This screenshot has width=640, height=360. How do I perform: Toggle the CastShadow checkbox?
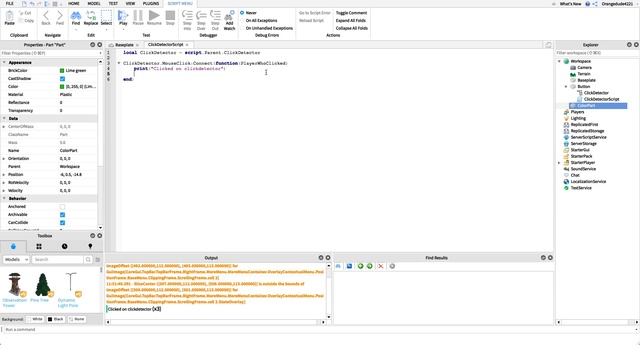62,78
